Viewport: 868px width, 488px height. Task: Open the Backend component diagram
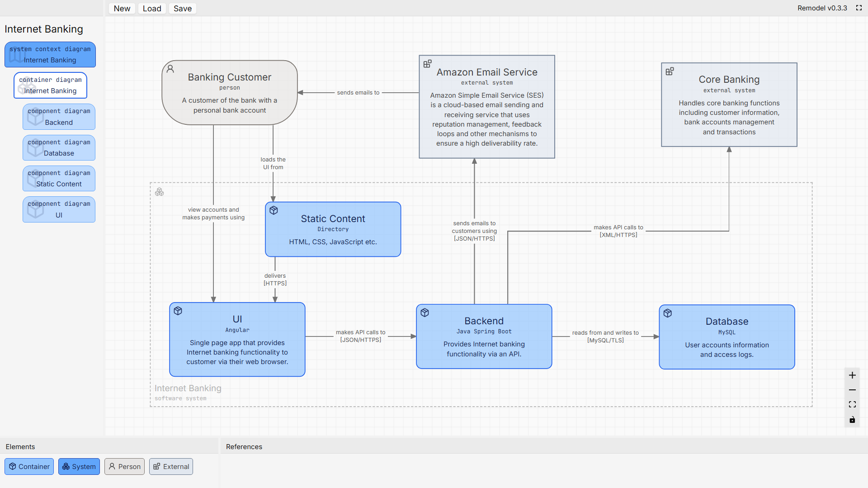pyautogui.click(x=59, y=117)
